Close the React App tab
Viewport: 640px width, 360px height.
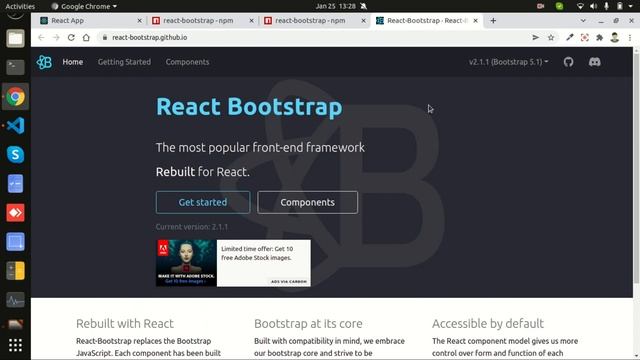tap(140, 20)
